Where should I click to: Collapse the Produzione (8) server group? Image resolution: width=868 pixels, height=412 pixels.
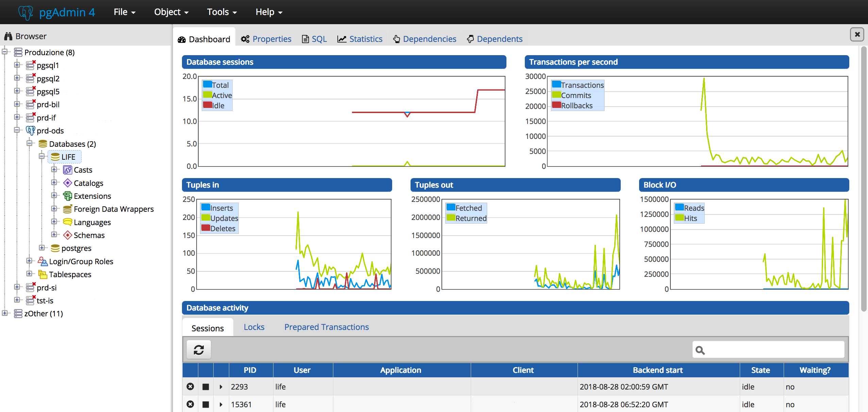pyautogui.click(x=5, y=52)
